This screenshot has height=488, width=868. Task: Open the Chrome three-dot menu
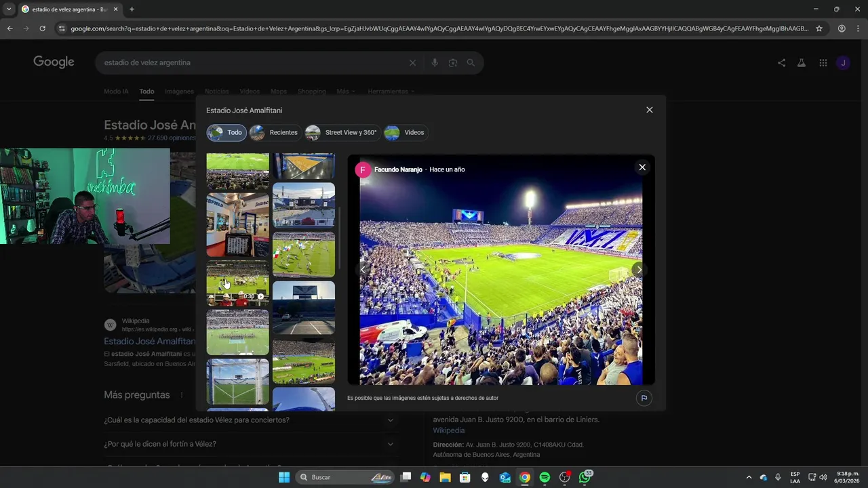tap(859, 28)
